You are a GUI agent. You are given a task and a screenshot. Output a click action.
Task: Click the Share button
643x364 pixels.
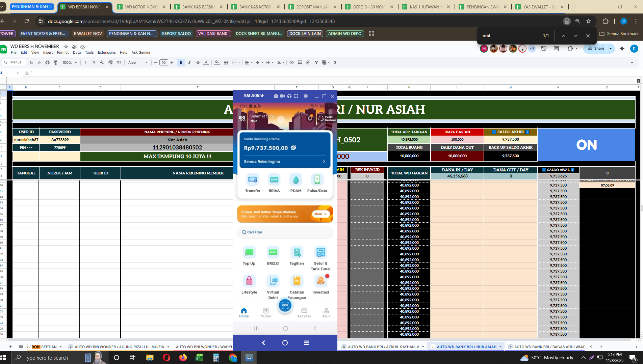596,49
